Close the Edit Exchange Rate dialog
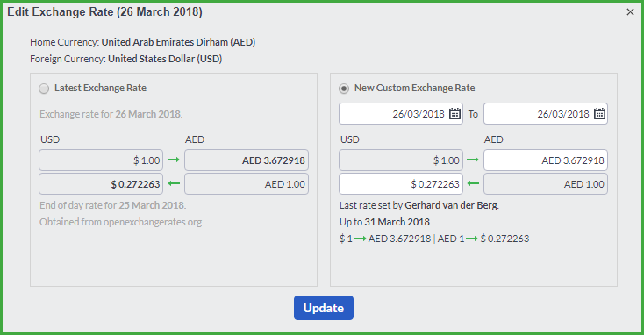Viewport: 644px width, 335px height. pos(631,12)
